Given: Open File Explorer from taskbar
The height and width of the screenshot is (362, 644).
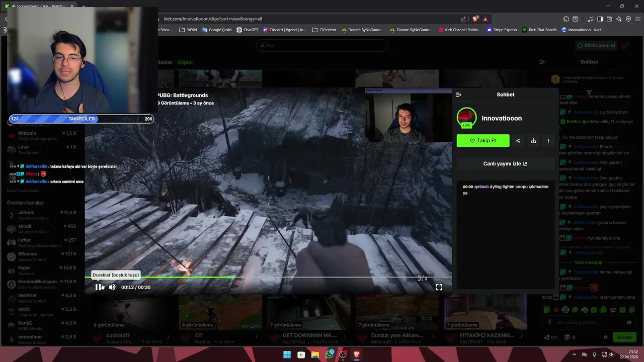Looking at the screenshot, I should coord(315,354).
